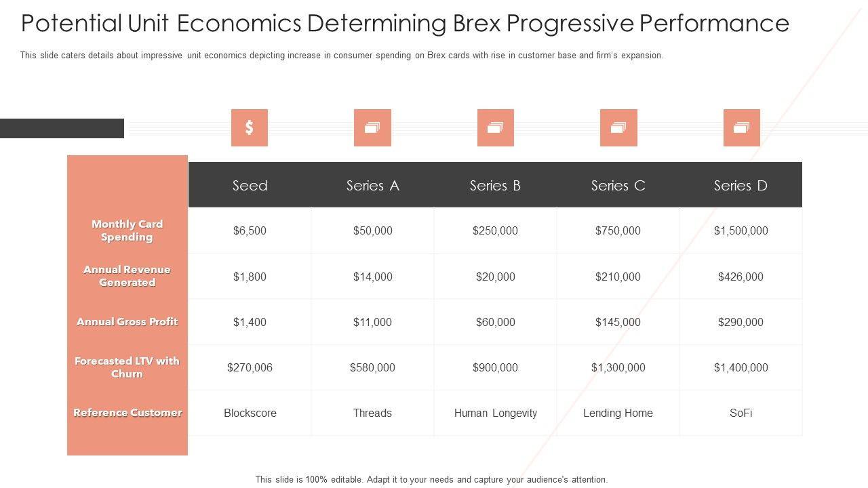Click the cards icon above Series C
This screenshot has height=488, width=868.
coord(618,127)
